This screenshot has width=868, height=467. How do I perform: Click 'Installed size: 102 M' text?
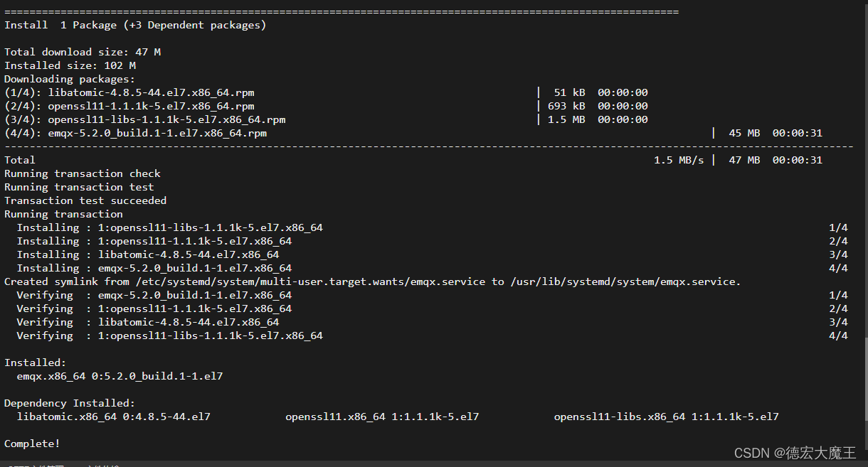click(70, 65)
